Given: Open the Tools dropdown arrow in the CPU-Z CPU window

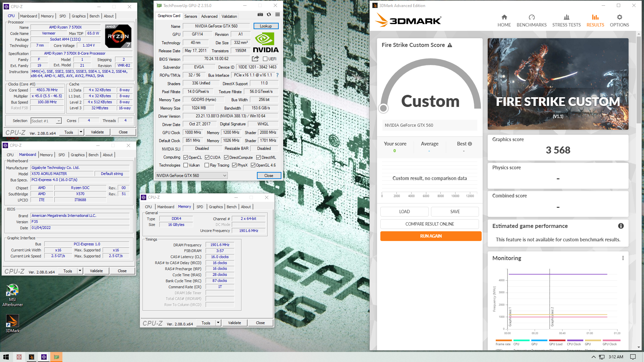Looking at the screenshot, I should [81, 132].
